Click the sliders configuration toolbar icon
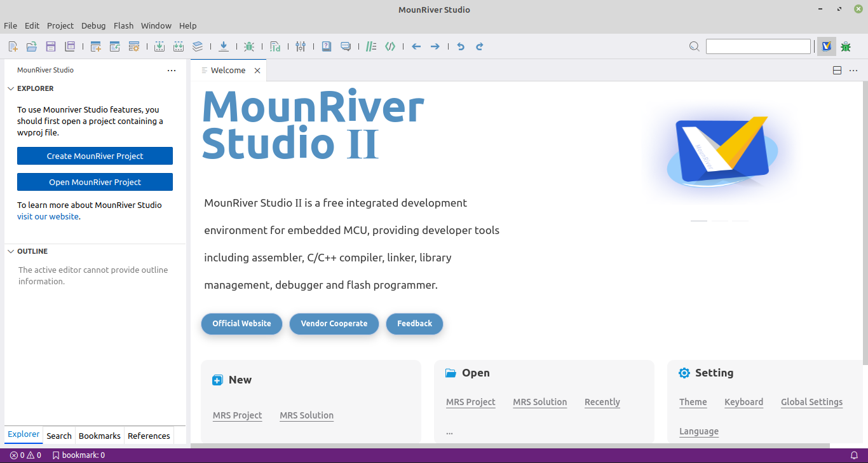This screenshot has width=868, height=463. tap(301, 46)
